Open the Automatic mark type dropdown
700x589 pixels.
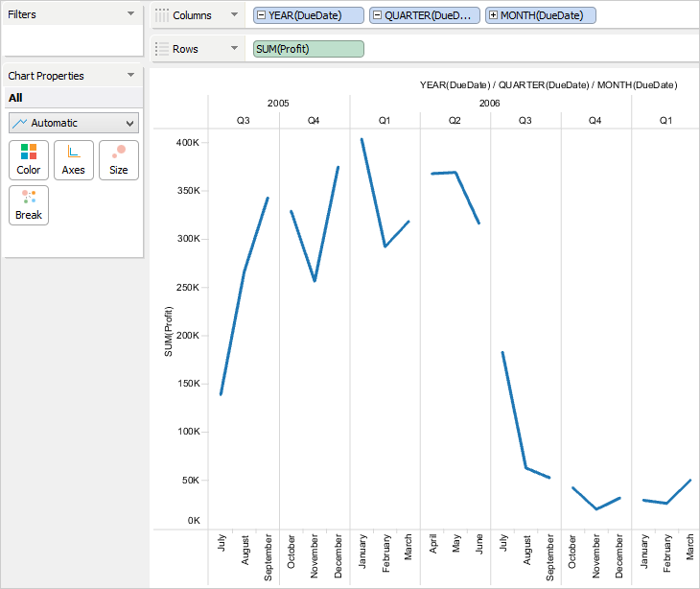(74, 123)
